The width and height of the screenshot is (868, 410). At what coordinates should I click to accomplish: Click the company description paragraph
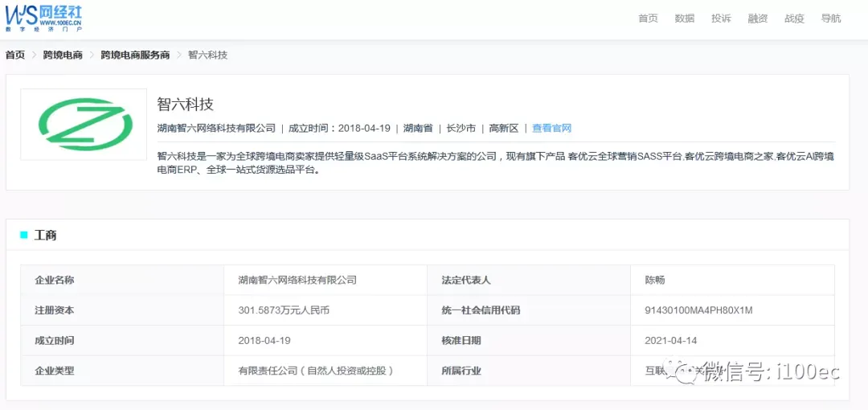[495, 163]
